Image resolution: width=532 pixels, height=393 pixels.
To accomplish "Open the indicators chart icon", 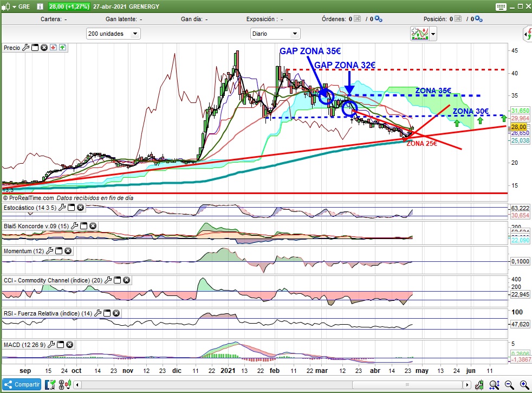I will click(420, 34).
